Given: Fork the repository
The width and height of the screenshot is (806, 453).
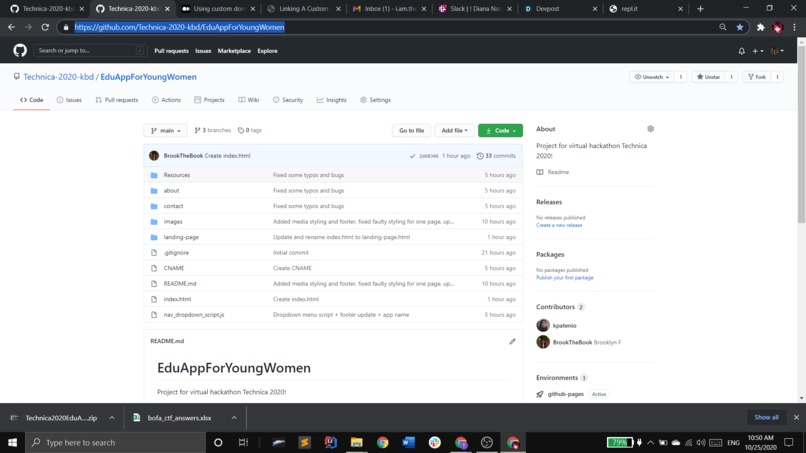Looking at the screenshot, I should click(x=757, y=77).
